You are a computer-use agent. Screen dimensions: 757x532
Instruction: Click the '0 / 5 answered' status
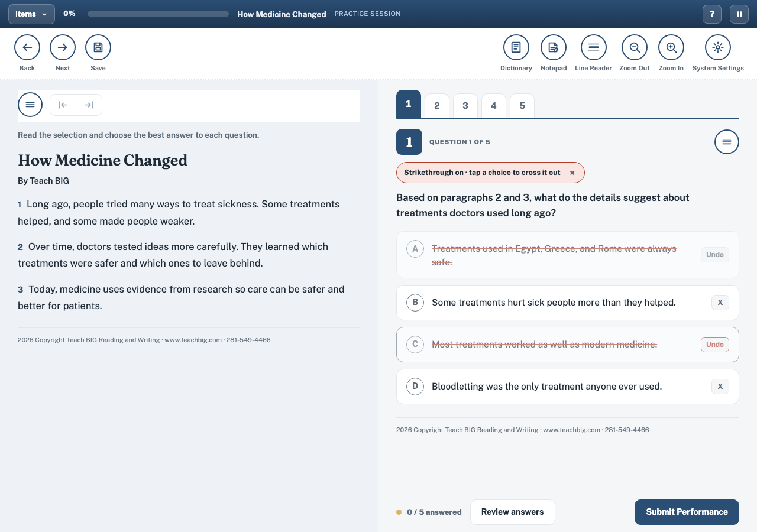[x=434, y=512]
